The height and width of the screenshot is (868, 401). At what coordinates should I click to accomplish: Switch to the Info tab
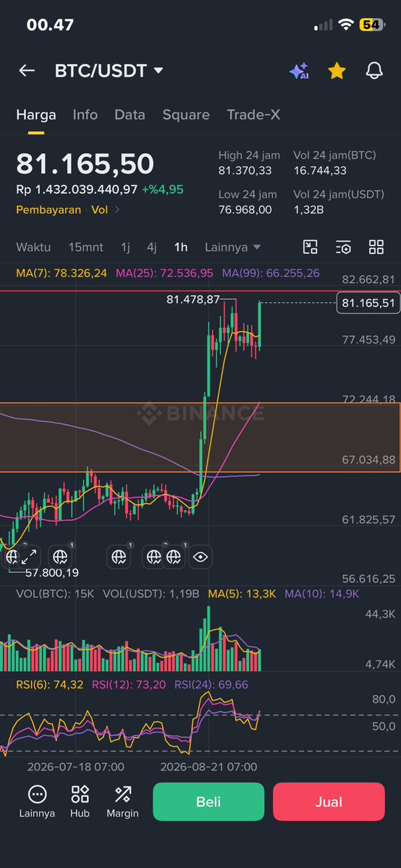[85, 114]
